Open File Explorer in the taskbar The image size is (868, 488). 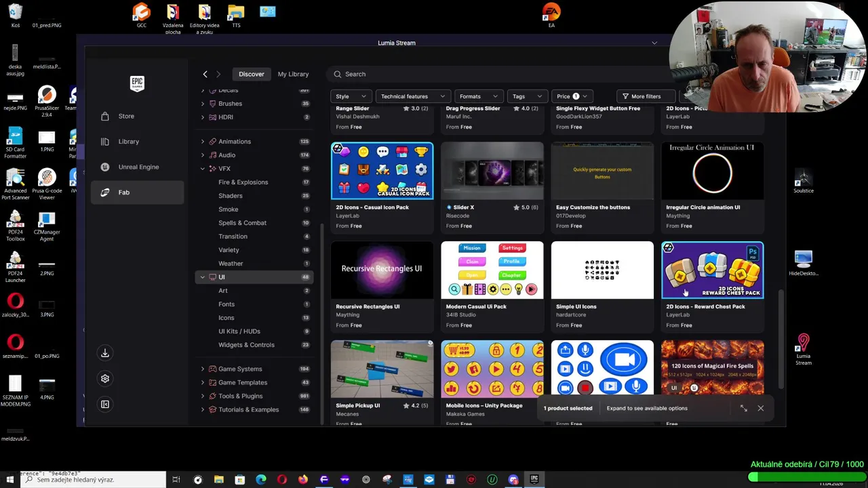(x=219, y=480)
